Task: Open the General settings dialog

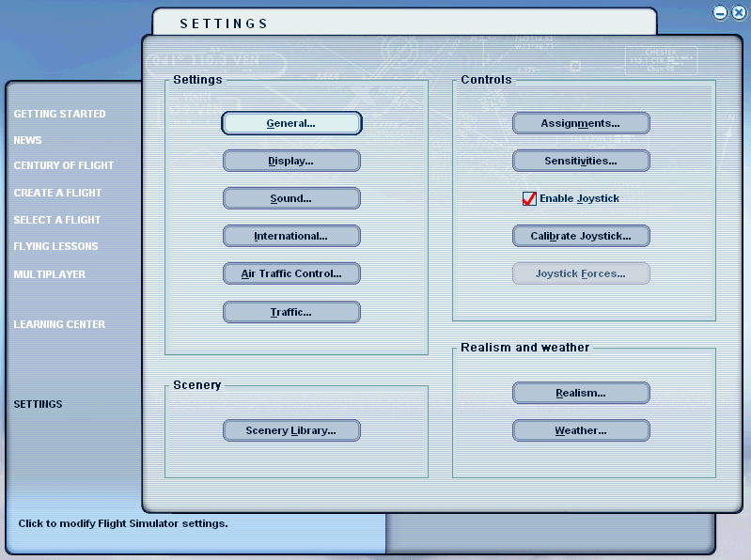Action: 291,123
